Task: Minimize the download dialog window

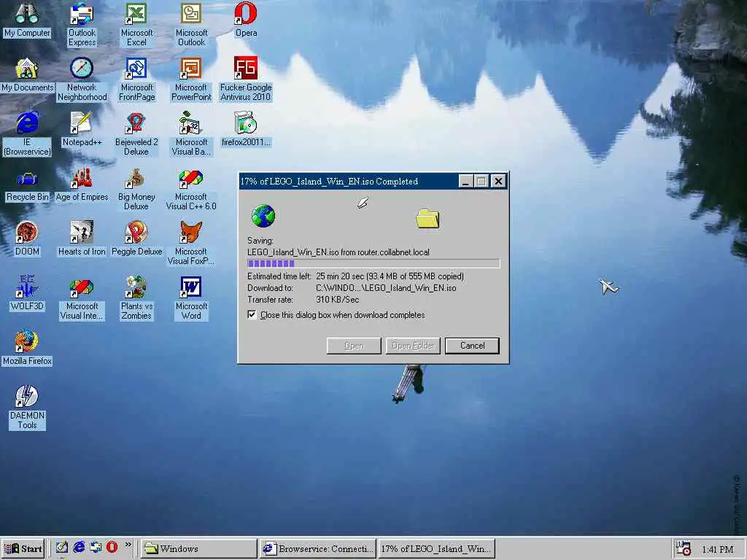Action: pos(465,182)
